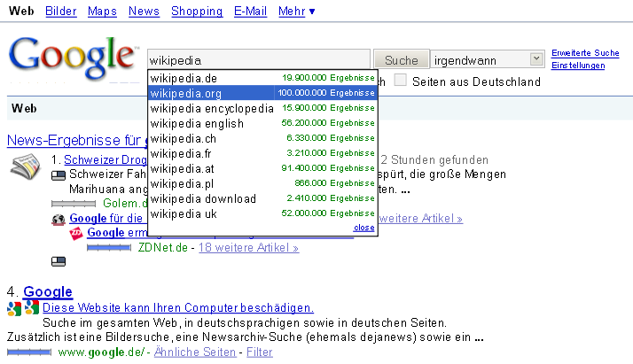Open News-Ergebnisse für heading link
This screenshot has height=364, width=633.
tap(77, 140)
